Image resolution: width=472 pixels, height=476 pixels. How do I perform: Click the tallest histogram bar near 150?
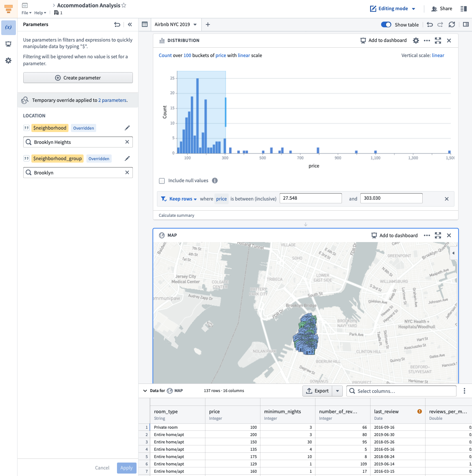(x=198, y=116)
